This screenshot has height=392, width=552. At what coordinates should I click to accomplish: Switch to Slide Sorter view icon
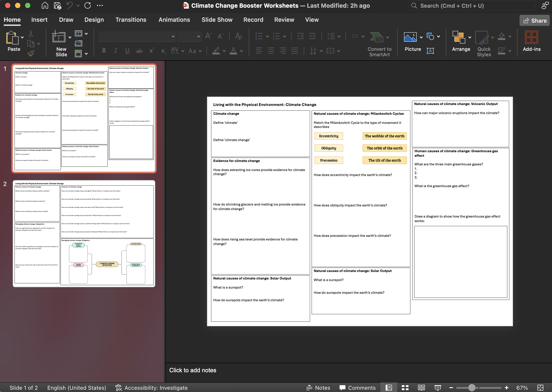click(x=405, y=388)
